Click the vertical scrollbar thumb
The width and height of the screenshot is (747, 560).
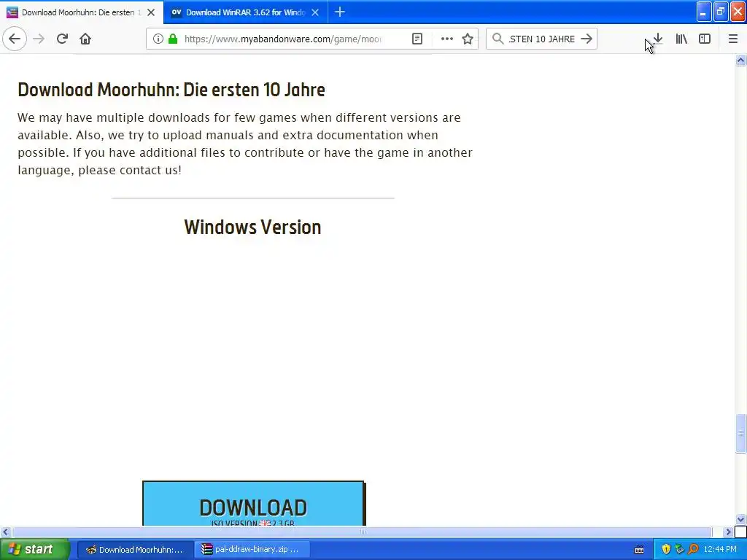(x=741, y=434)
